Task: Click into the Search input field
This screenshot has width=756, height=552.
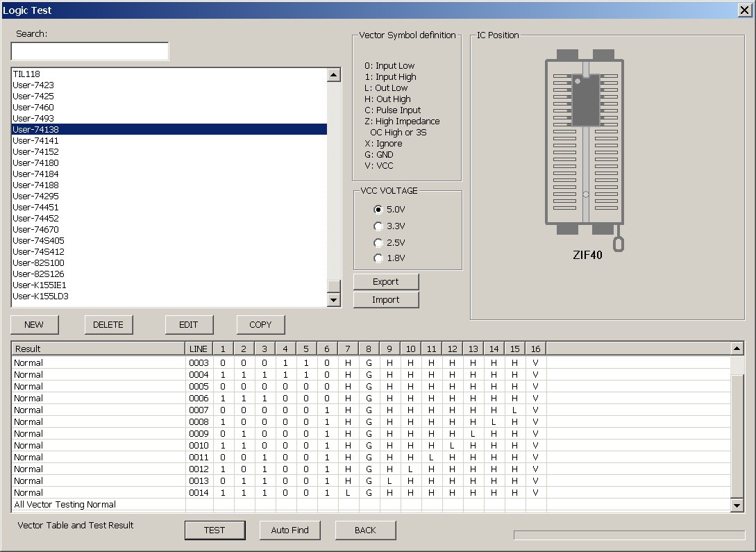Action: click(x=90, y=51)
